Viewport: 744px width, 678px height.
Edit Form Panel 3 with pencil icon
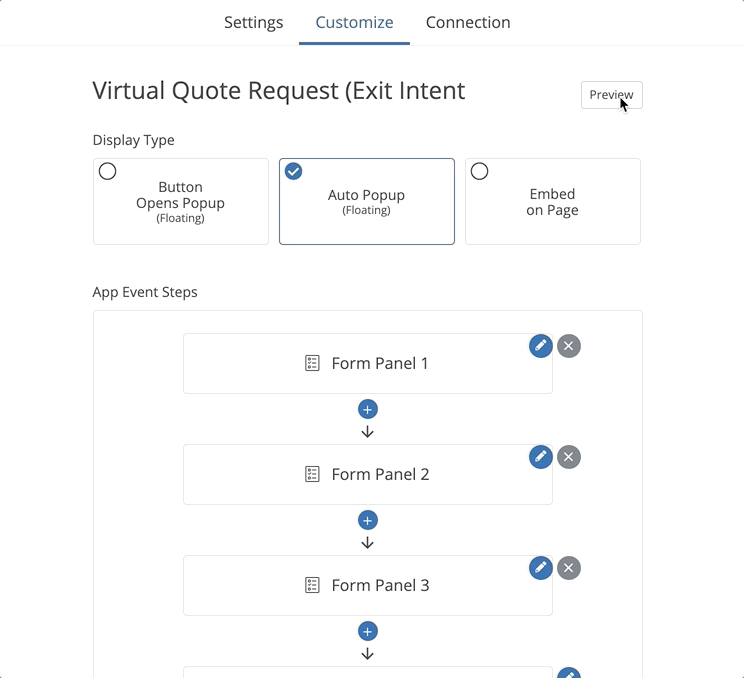541,568
